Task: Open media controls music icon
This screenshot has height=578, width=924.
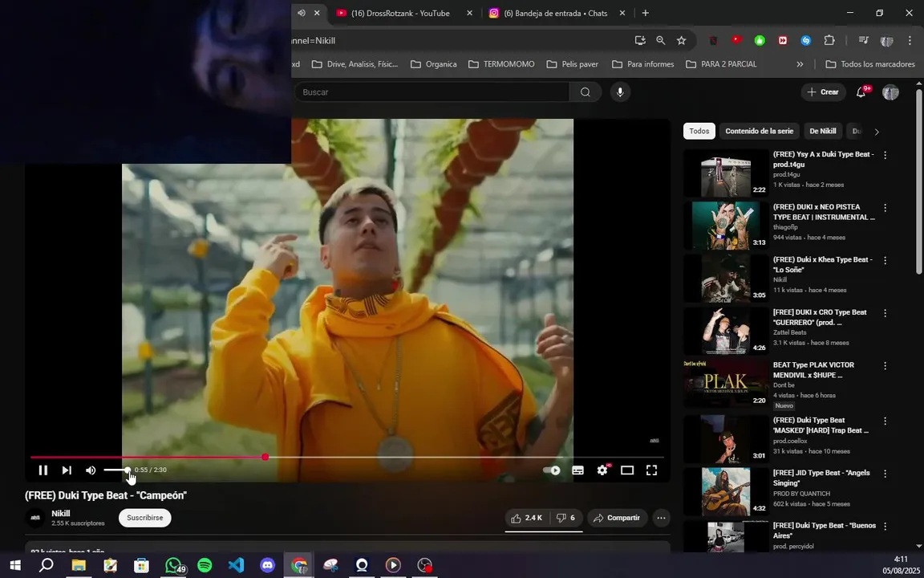Action: coord(864,41)
